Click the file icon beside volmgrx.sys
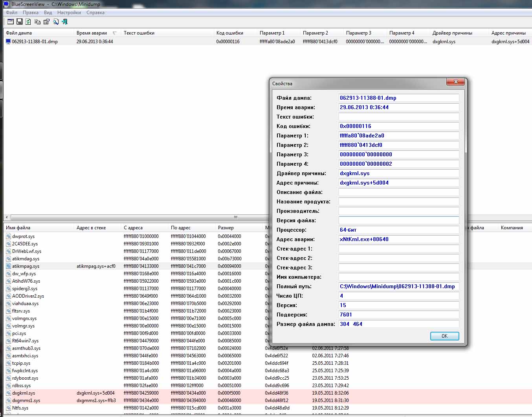532x417 pixels. point(8,318)
